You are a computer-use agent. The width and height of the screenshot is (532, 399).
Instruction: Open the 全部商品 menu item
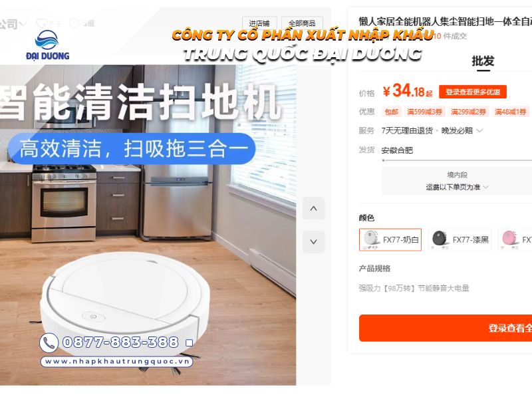(x=302, y=23)
